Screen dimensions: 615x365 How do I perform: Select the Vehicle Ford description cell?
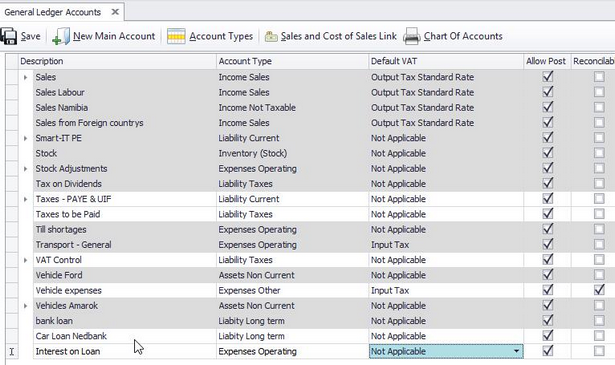(125, 275)
